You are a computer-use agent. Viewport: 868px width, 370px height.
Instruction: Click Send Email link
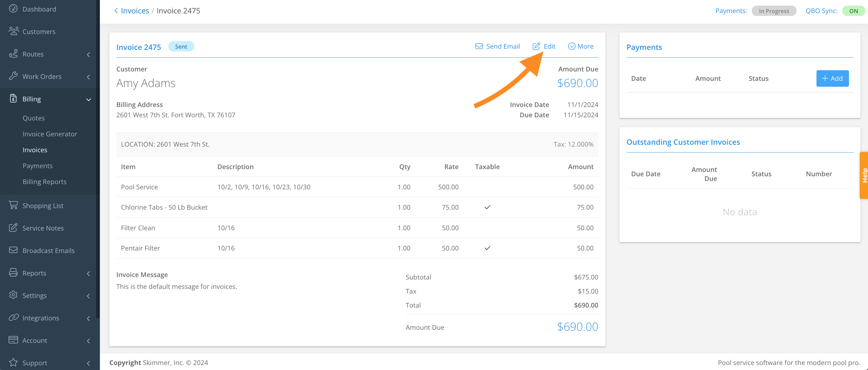(497, 46)
